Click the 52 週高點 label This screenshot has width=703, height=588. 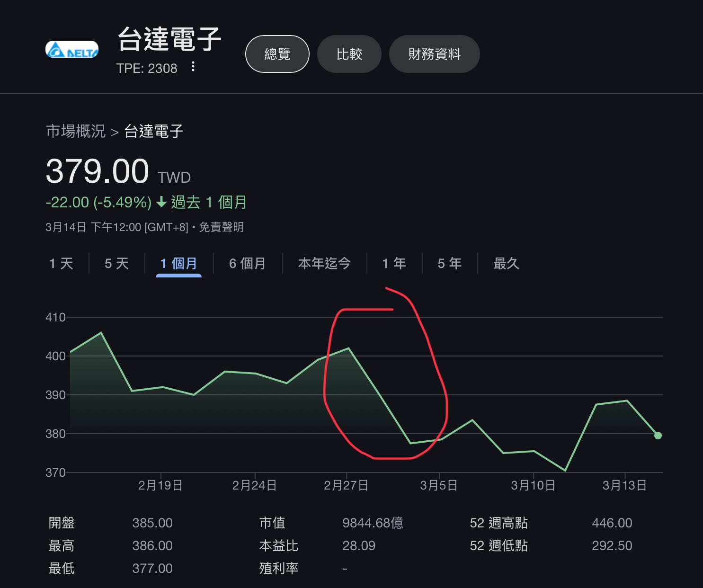(x=498, y=523)
